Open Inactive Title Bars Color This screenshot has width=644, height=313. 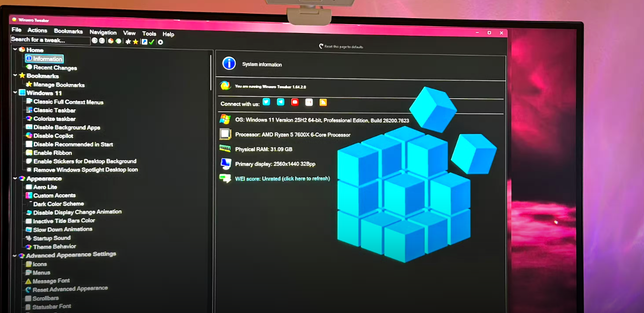point(64,221)
